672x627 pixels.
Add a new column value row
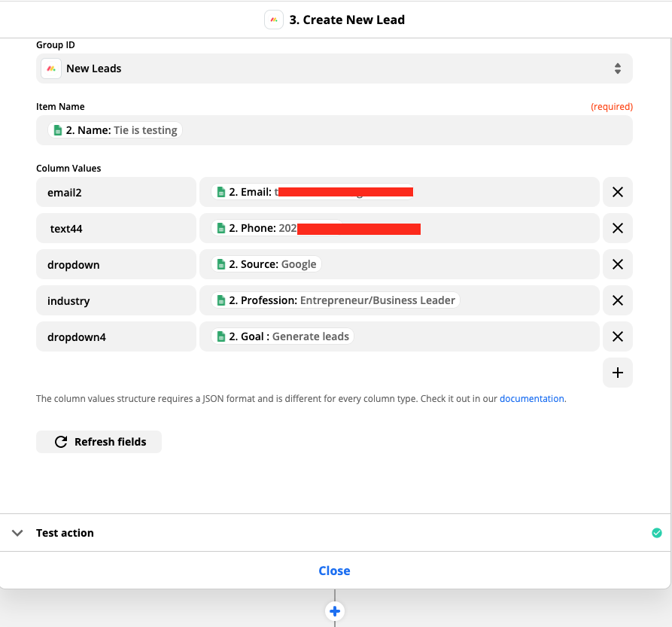coord(617,373)
